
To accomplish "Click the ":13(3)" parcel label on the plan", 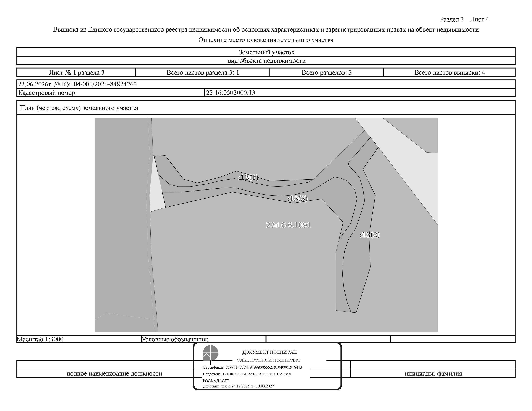I will pyautogui.click(x=297, y=199).
